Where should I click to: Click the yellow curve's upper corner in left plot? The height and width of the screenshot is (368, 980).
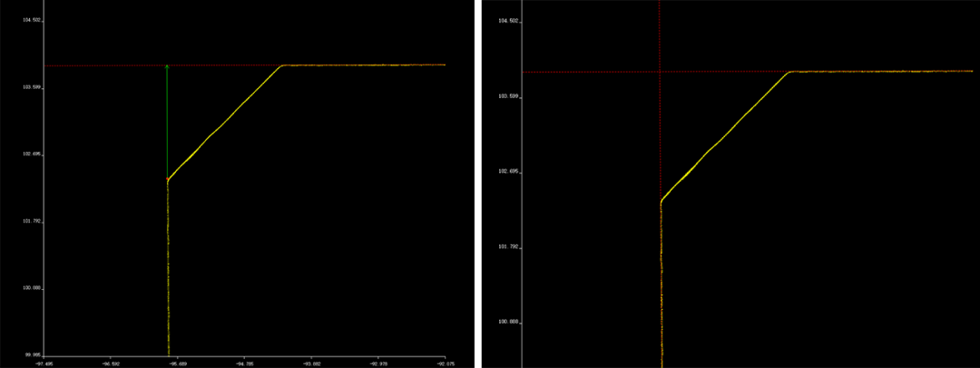[x=282, y=65]
